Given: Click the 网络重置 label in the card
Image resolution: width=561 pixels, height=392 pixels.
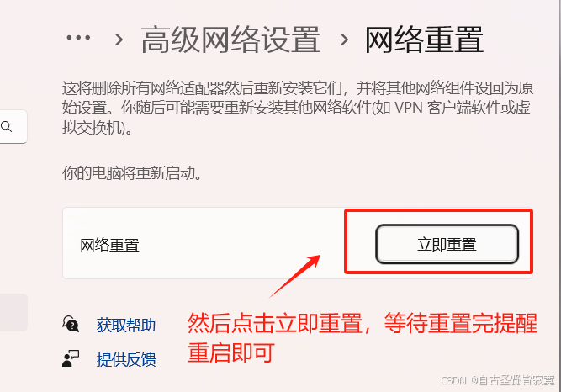Looking at the screenshot, I should coord(109,246).
